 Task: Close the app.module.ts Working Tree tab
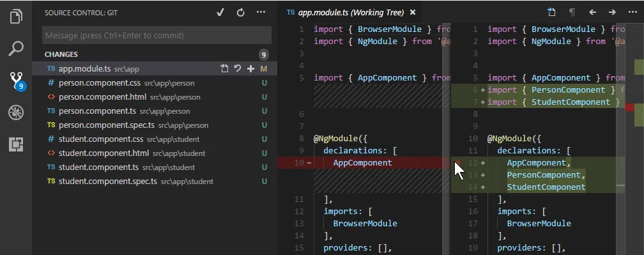(413, 12)
